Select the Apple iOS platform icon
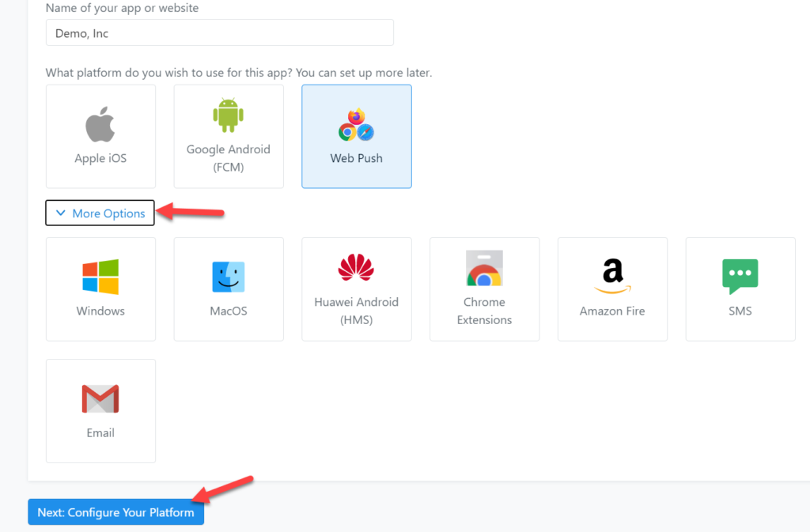This screenshot has height=532, width=810. tap(100, 124)
